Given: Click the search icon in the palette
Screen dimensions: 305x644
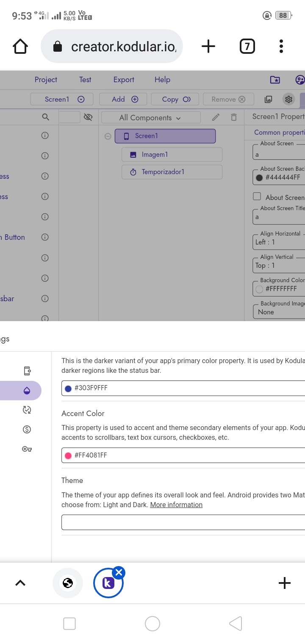Looking at the screenshot, I should tap(46, 117).
